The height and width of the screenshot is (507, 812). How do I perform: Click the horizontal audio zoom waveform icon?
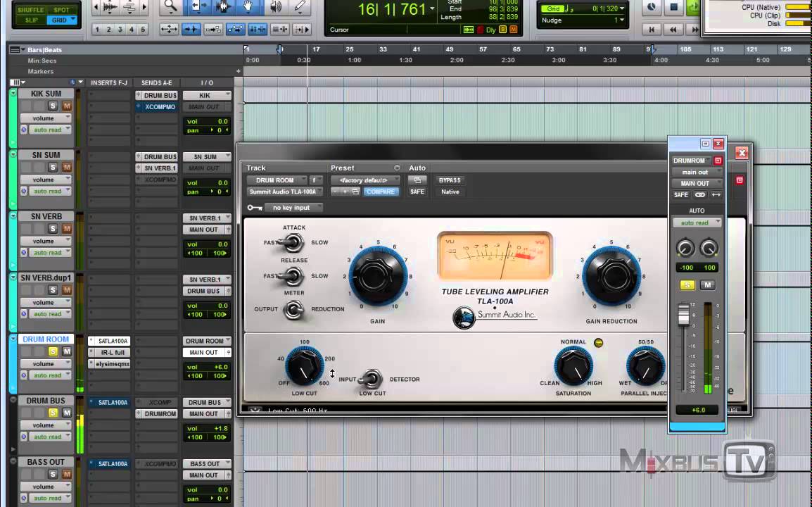click(x=110, y=7)
